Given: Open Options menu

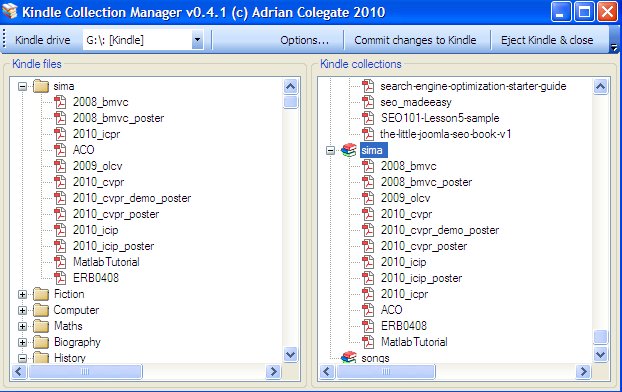Looking at the screenshot, I should coord(304,40).
